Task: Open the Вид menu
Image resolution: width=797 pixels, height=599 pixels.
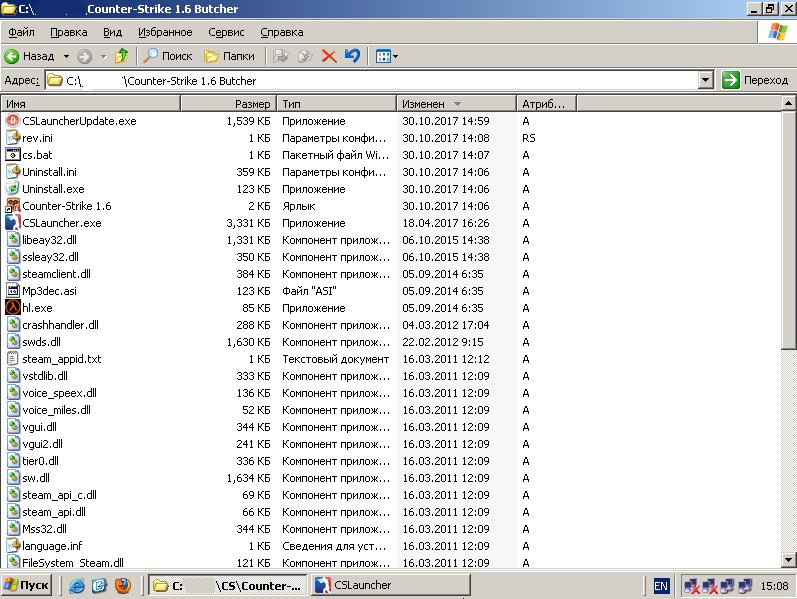Action: [112, 32]
